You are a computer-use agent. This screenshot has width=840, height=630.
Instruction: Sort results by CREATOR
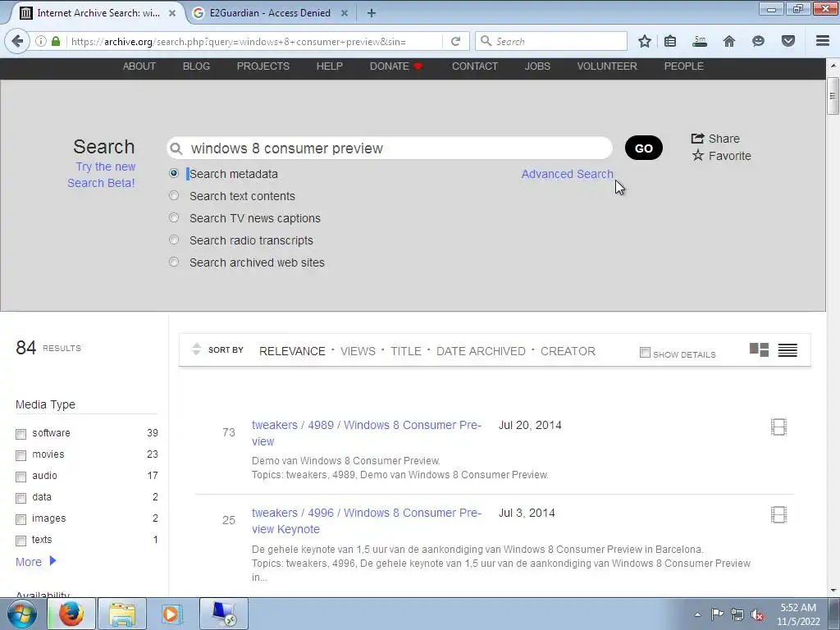point(568,351)
